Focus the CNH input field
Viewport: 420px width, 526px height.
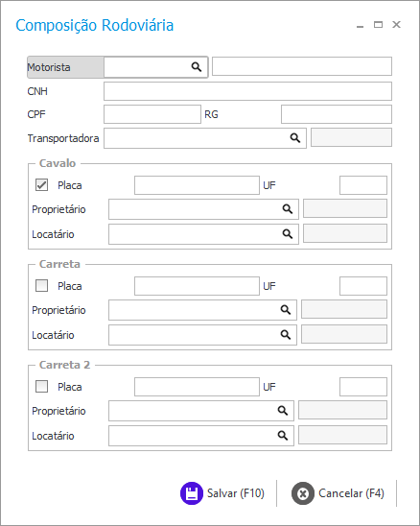pos(247,91)
